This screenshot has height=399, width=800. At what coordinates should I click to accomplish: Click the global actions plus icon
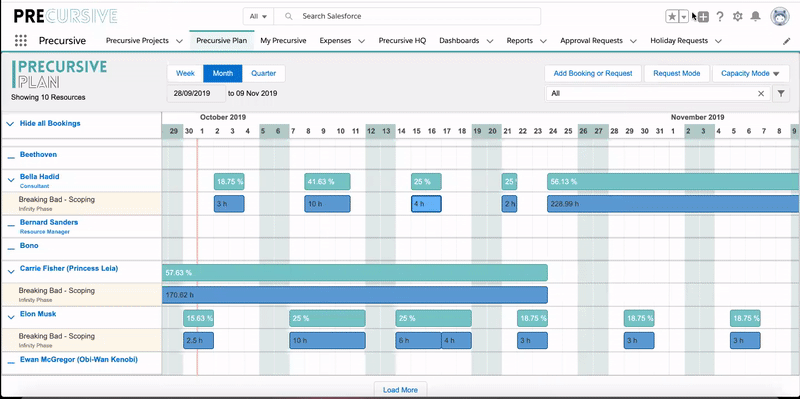tap(703, 17)
